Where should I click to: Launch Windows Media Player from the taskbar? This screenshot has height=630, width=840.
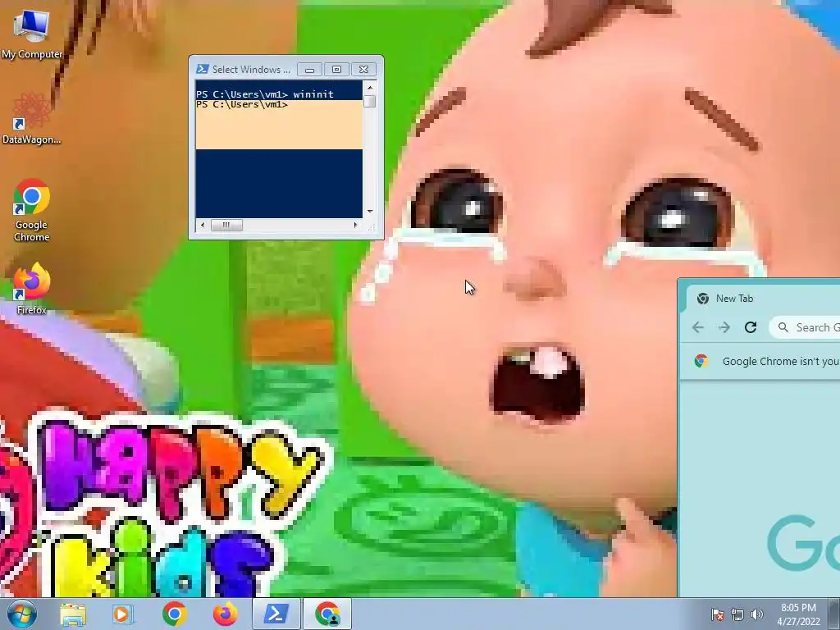[x=122, y=614]
